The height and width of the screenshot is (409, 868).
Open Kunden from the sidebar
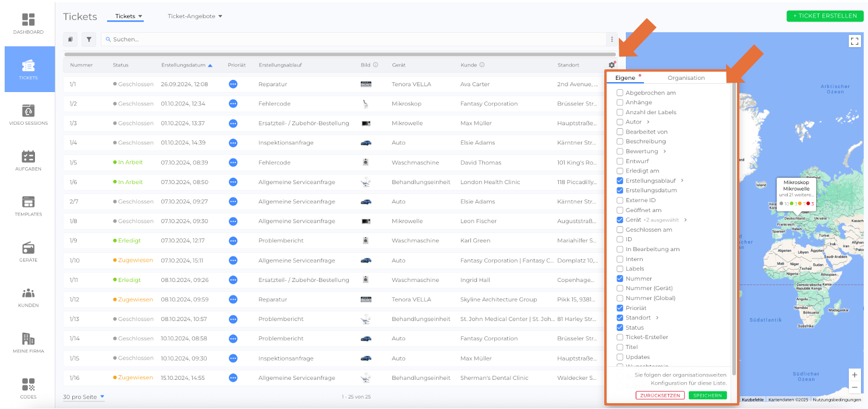29,294
